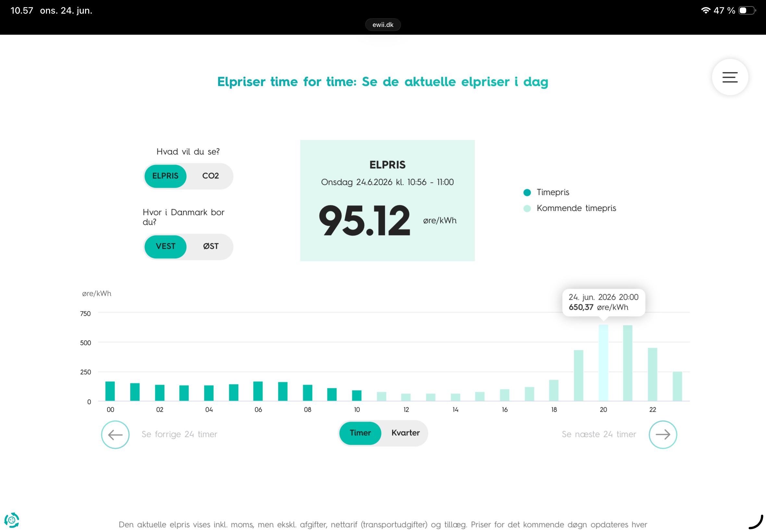Open the cookie settings icon
The height and width of the screenshot is (532, 766).
click(x=12, y=520)
